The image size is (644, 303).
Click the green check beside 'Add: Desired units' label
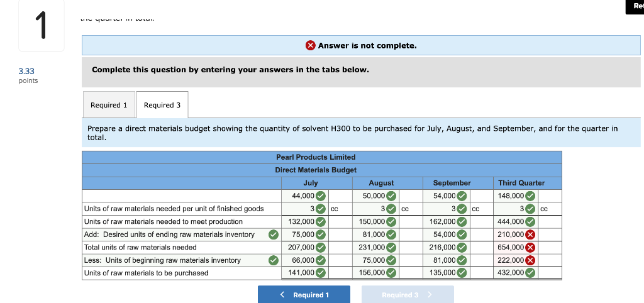pyautogui.click(x=273, y=235)
